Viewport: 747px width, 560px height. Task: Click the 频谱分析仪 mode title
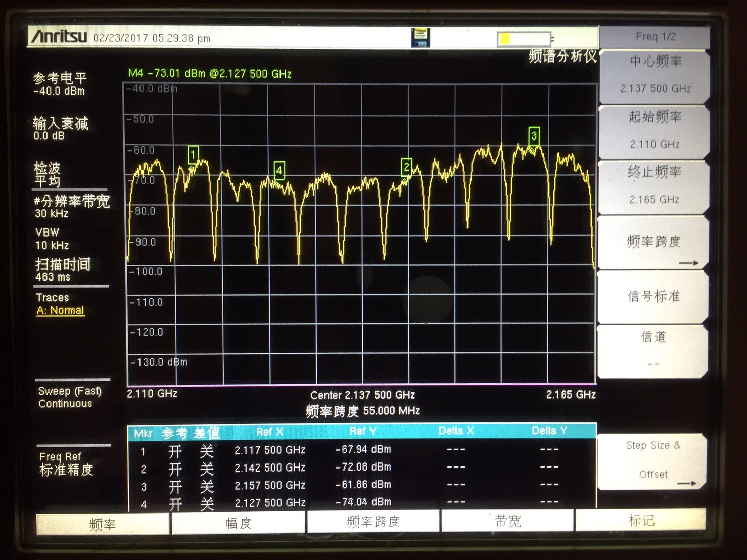562,56
